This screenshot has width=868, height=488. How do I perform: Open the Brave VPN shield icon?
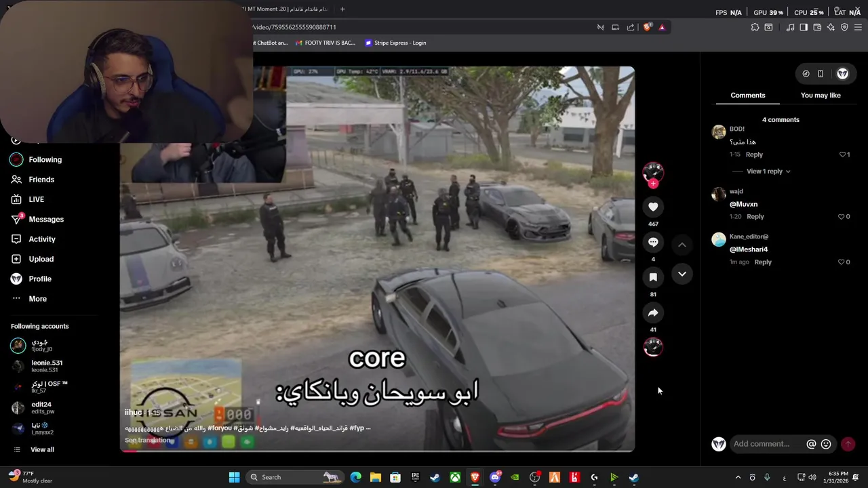pos(844,27)
